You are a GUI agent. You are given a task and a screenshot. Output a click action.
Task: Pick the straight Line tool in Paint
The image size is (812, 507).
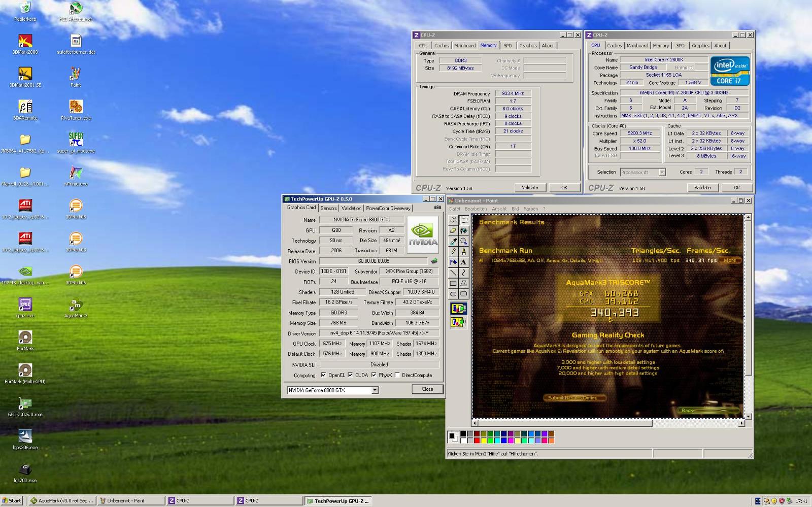tap(453, 273)
